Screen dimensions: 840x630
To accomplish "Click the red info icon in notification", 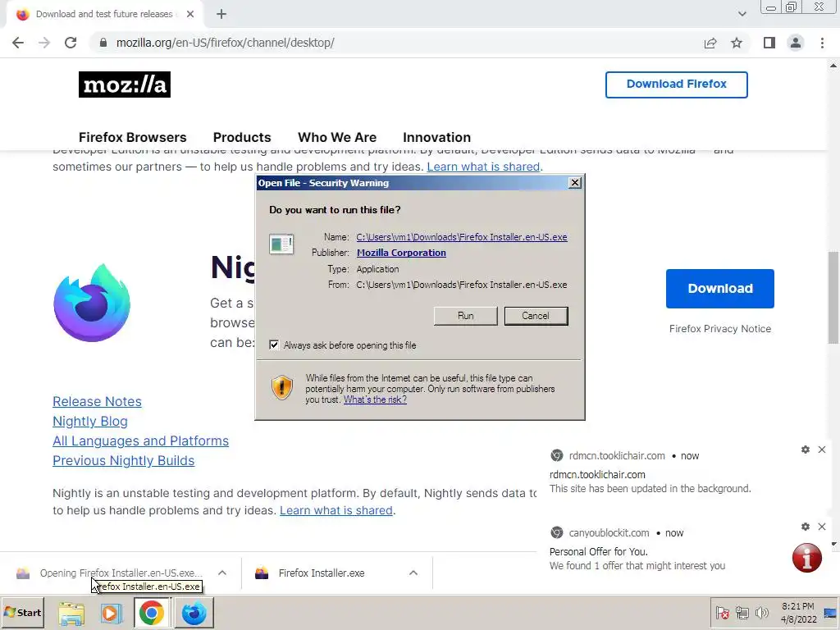I will pos(807,558).
